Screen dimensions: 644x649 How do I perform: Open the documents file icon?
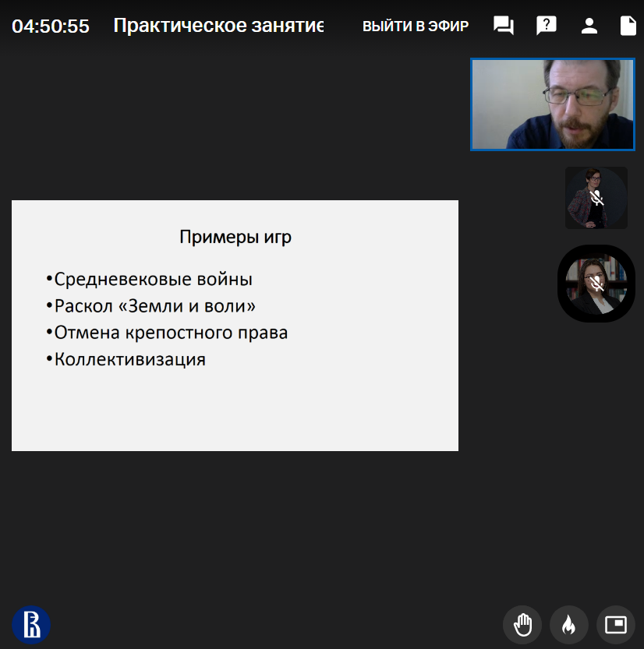(628, 26)
